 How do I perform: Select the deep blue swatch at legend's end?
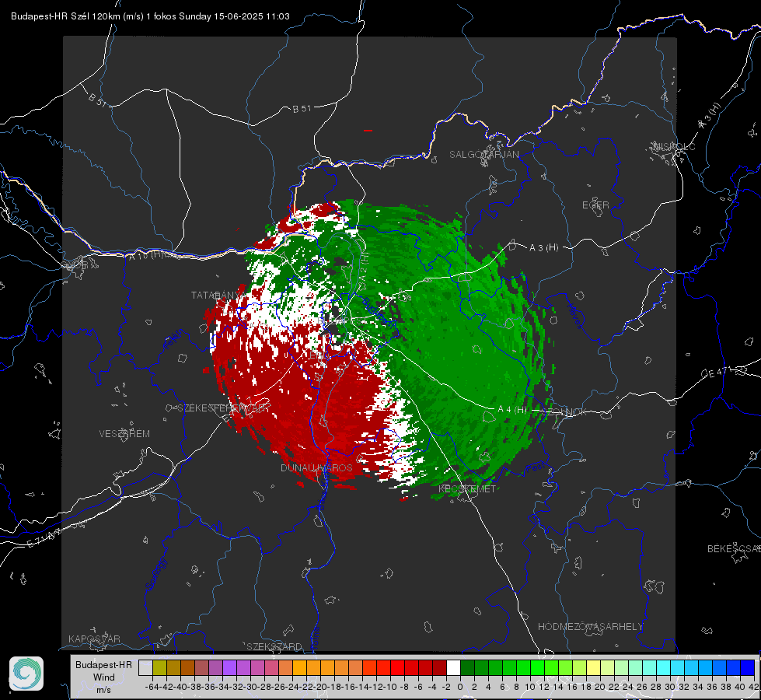pyautogui.click(x=748, y=667)
